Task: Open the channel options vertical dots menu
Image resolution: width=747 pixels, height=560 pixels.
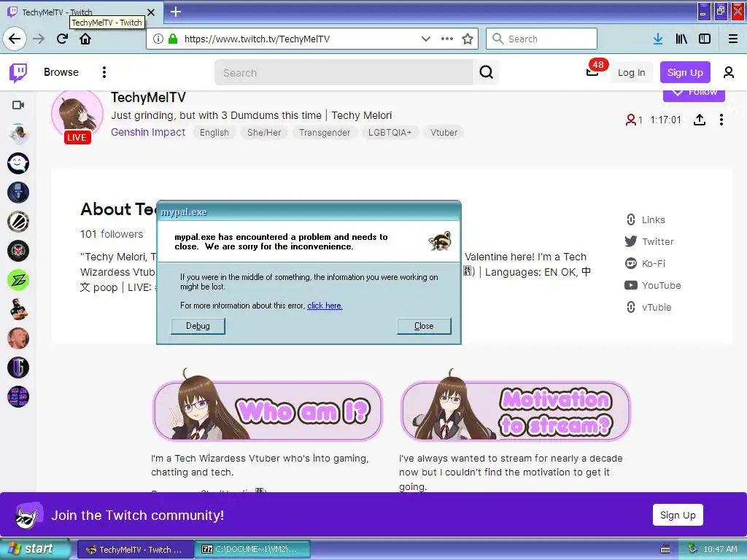Action: (721, 120)
